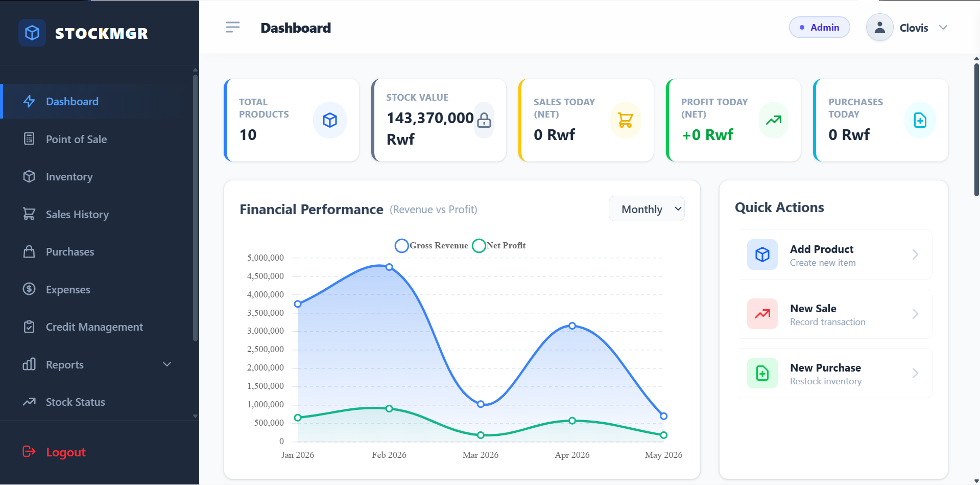This screenshot has width=980, height=485.
Task: Open Stock Status page
Action: [97, 402]
